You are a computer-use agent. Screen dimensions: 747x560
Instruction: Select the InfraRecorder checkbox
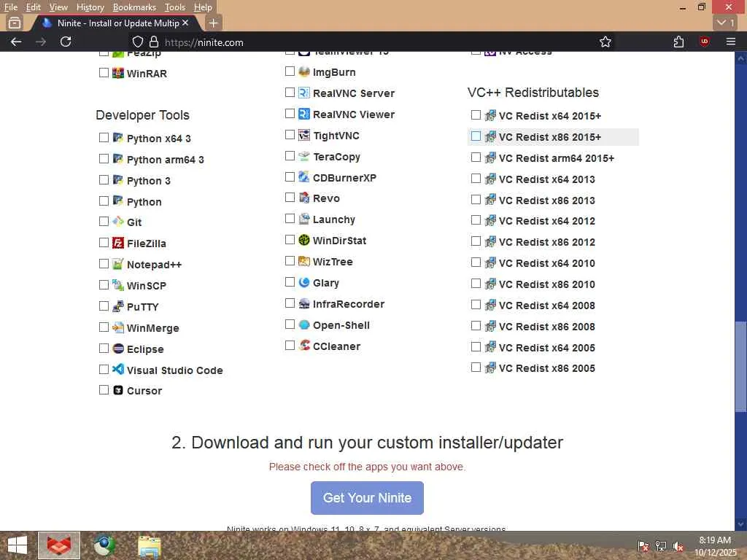(290, 303)
